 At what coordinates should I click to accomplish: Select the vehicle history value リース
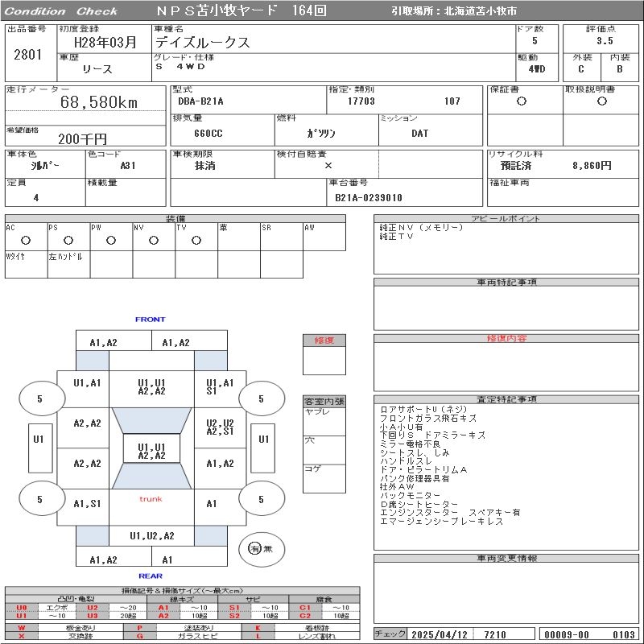point(97,69)
